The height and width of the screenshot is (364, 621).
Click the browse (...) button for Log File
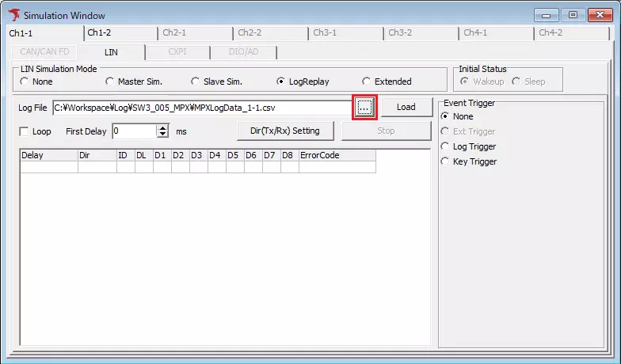tap(364, 107)
